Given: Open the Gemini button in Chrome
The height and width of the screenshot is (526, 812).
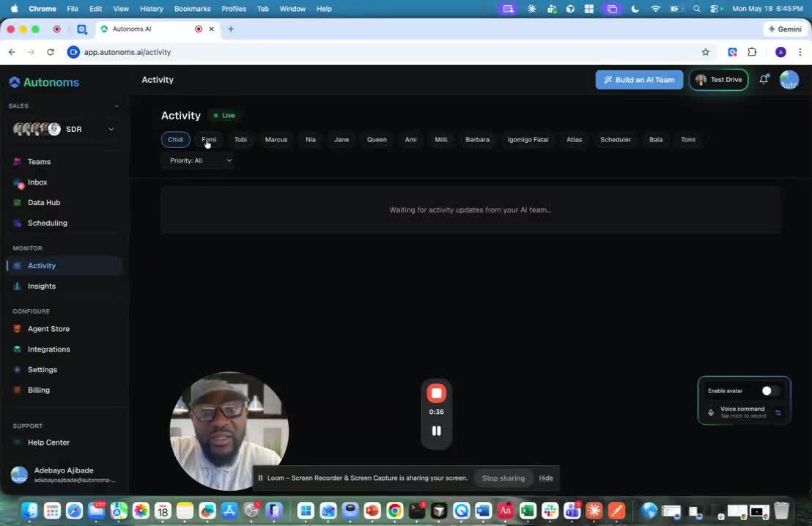Looking at the screenshot, I should (x=785, y=29).
